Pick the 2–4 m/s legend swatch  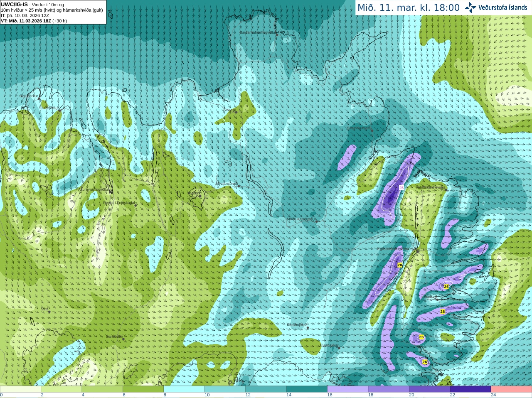[x=61, y=389]
